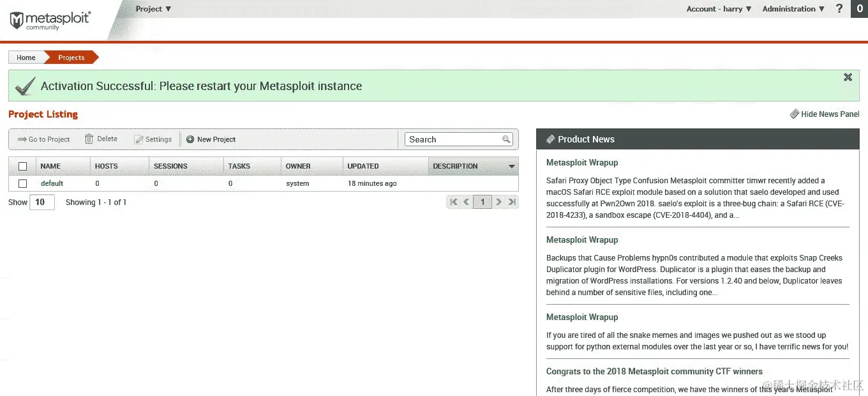Screen dimensions: 868x396
Task: Open the default project link
Action: click(x=52, y=183)
